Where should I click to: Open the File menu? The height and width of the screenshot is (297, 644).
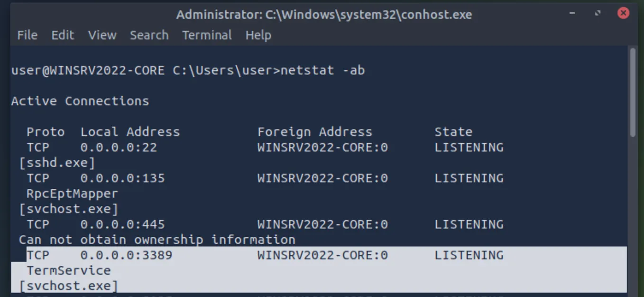(x=27, y=35)
